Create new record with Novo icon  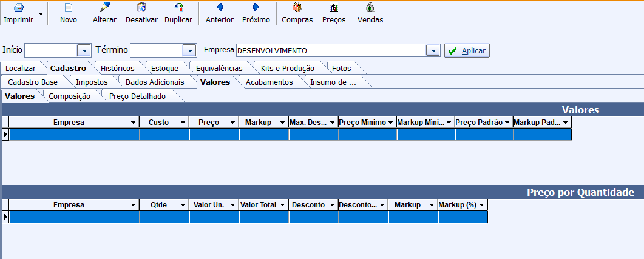69,8
